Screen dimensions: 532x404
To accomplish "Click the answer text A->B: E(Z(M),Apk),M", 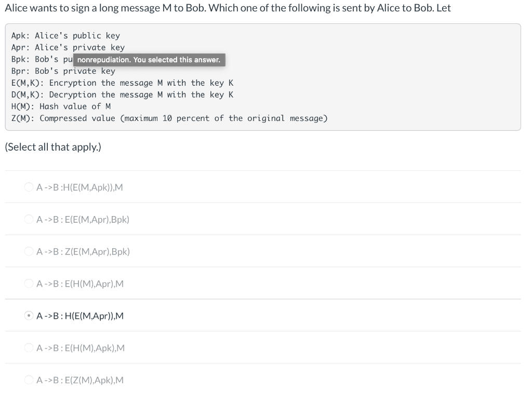I will pyautogui.click(x=79, y=380).
